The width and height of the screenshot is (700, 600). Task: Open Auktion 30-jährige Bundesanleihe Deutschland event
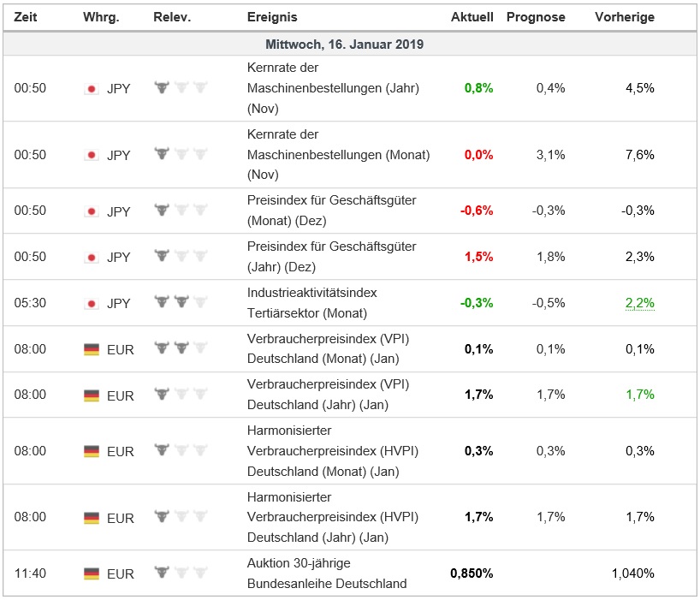click(x=326, y=573)
